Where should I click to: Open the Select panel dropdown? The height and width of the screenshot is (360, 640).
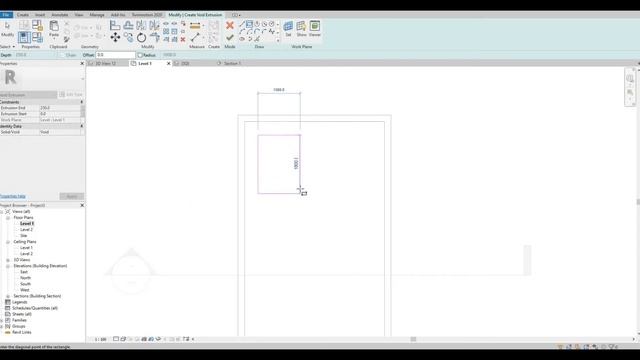tap(7, 47)
